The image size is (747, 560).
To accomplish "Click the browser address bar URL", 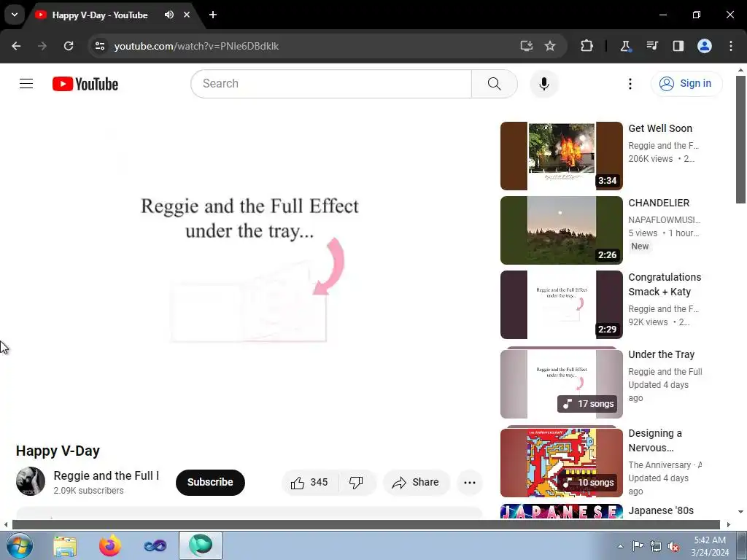I will (196, 46).
